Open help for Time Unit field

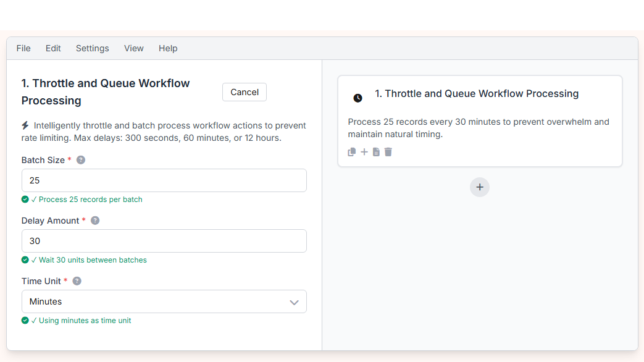click(x=77, y=280)
